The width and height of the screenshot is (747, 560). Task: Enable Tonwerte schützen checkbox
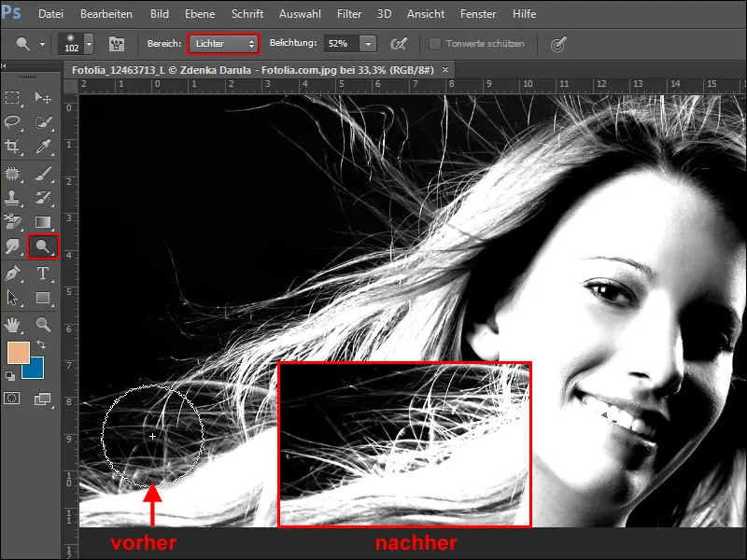click(434, 44)
